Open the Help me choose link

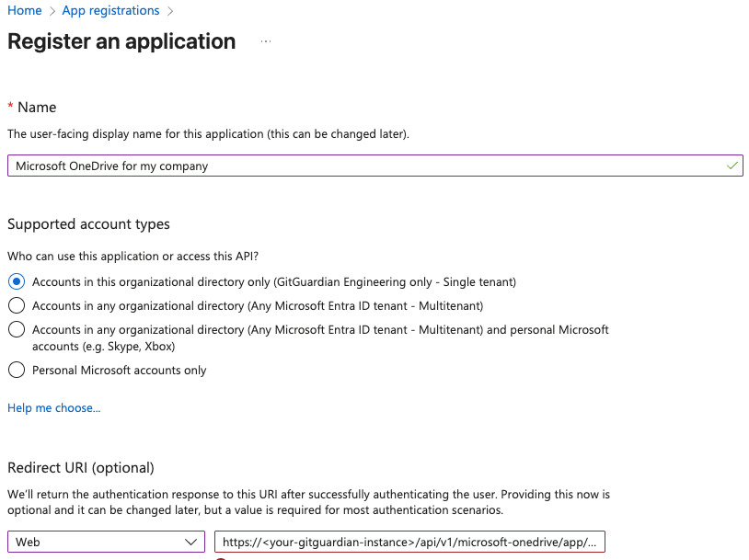53,407
